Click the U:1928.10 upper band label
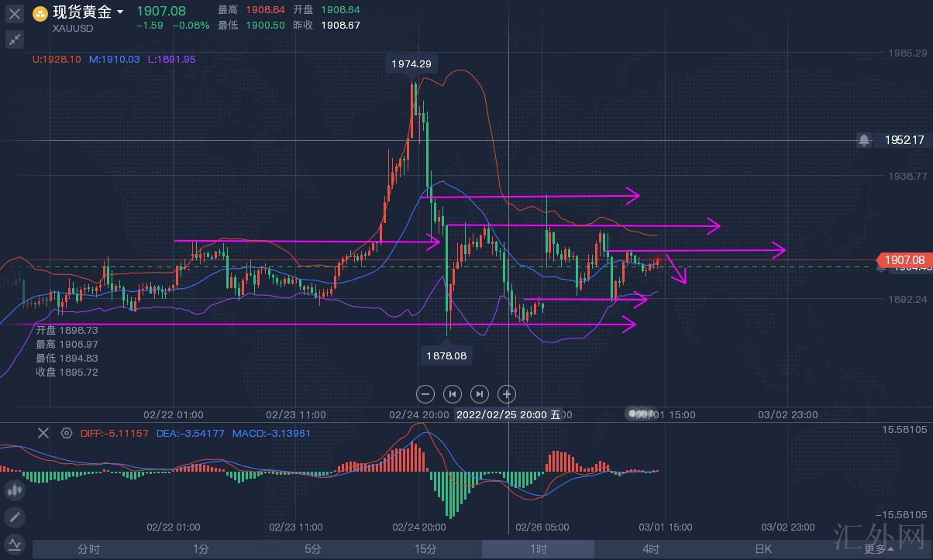Screen dimensions: 933x560 click(57, 59)
